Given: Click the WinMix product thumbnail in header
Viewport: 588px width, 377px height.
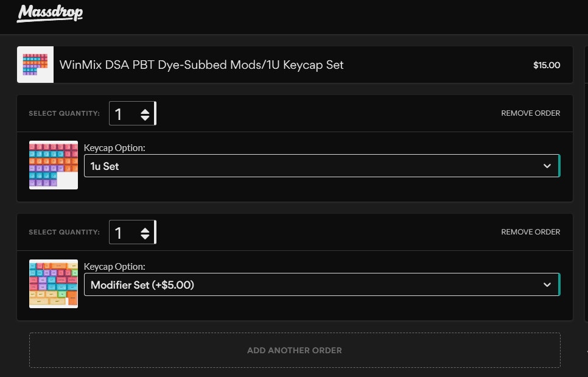Looking at the screenshot, I should tap(35, 65).
